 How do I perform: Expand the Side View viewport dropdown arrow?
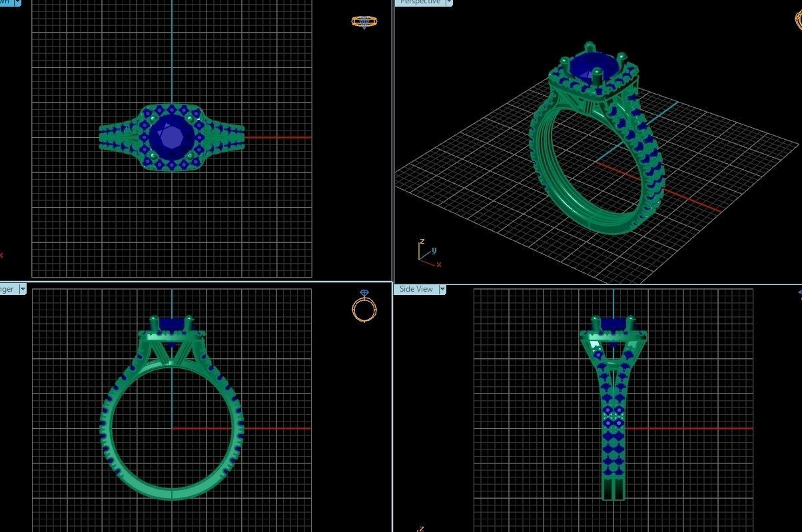coord(442,289)
